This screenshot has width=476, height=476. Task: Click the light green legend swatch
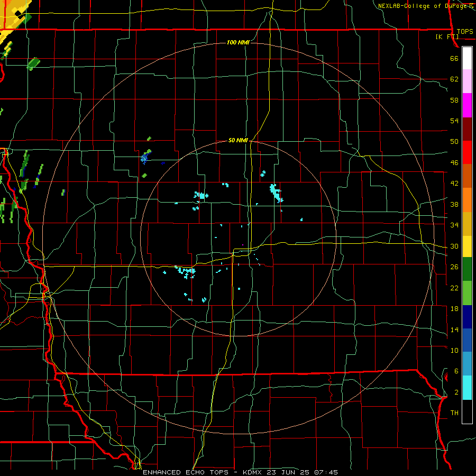point(467,293)
